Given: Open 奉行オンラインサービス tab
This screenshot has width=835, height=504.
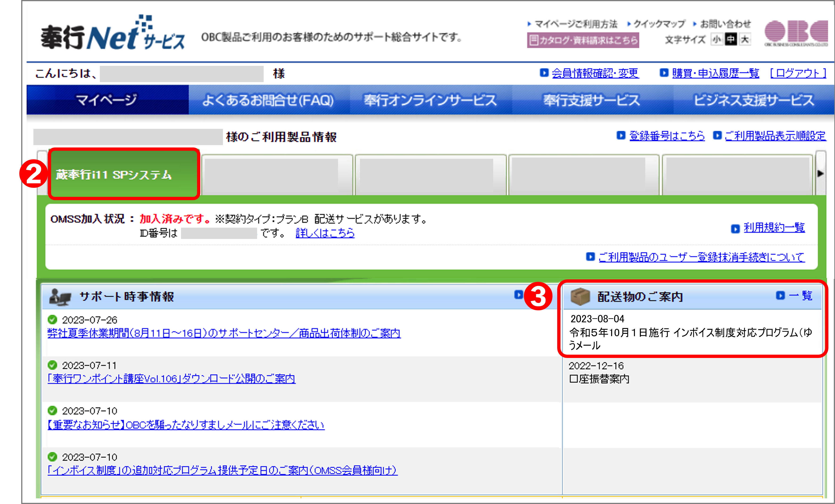Looking at the screenshot, I should coord(431,100).
